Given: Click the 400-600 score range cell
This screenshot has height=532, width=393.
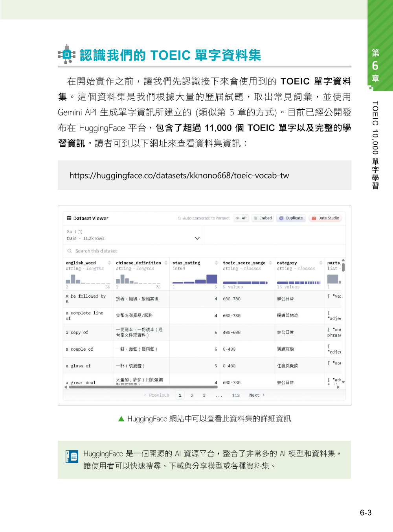Looking at the screenshot, I should point(247,332).
